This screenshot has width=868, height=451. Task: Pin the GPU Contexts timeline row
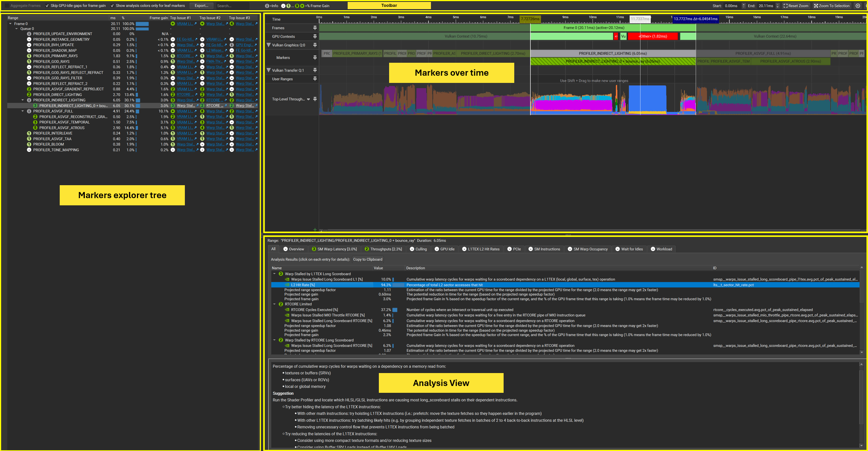pyautogui.click(x=315, y=36)
